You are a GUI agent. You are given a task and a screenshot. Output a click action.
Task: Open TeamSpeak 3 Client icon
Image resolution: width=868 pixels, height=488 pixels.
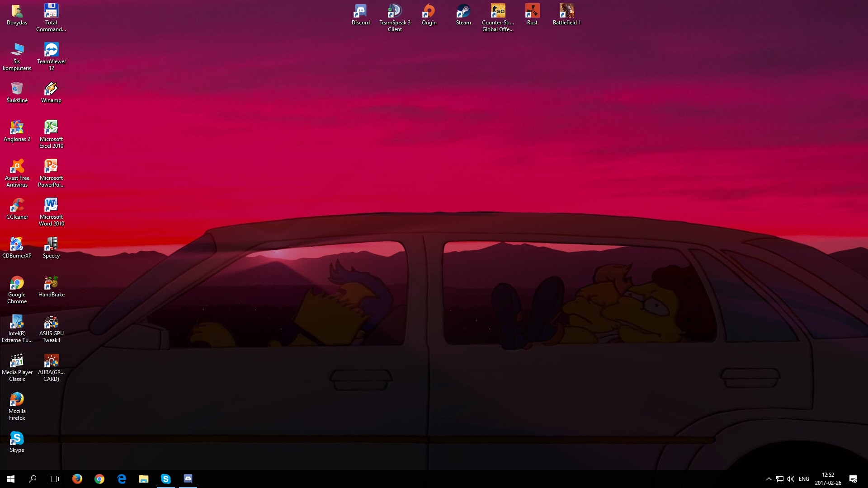point(395,18)
